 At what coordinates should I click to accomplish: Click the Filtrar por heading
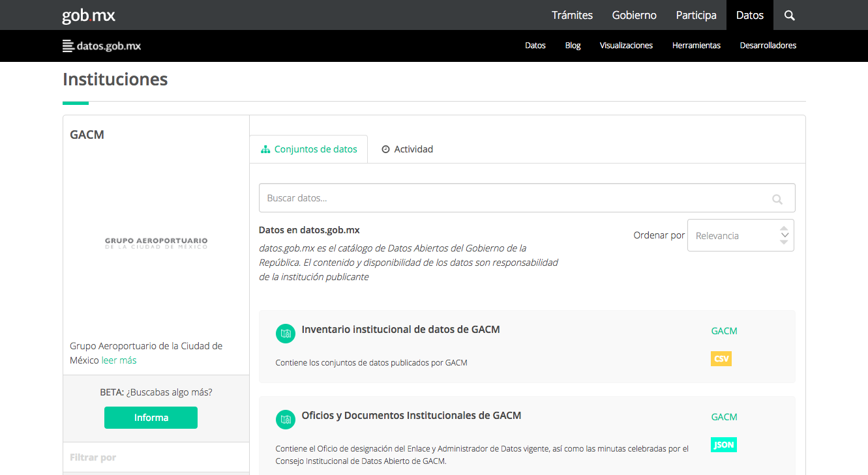(x=93, y=457)
